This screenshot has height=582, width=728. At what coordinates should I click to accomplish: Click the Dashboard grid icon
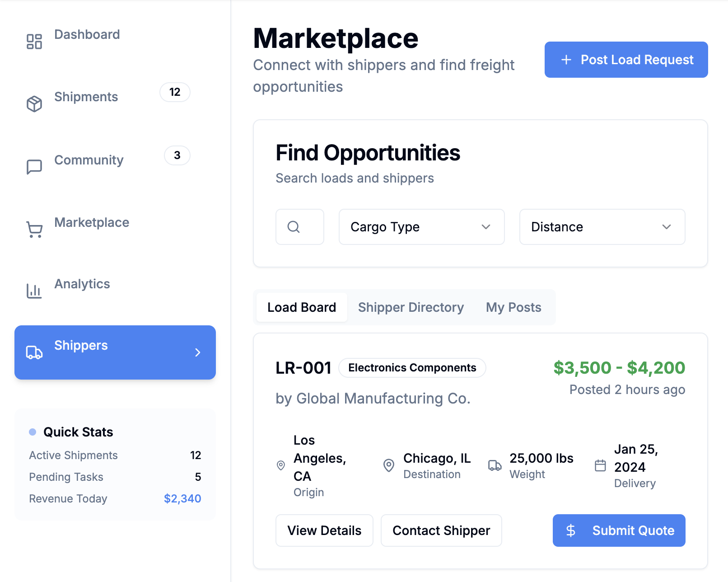pos(34,42)
